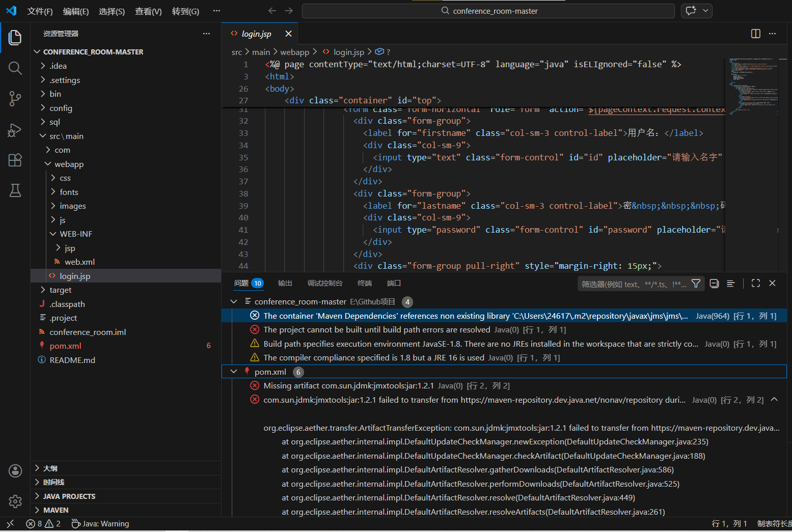Select the Missing artifact jmxtools error
The width and height of the screenshot is (792, 532).
tap(504, 386)
